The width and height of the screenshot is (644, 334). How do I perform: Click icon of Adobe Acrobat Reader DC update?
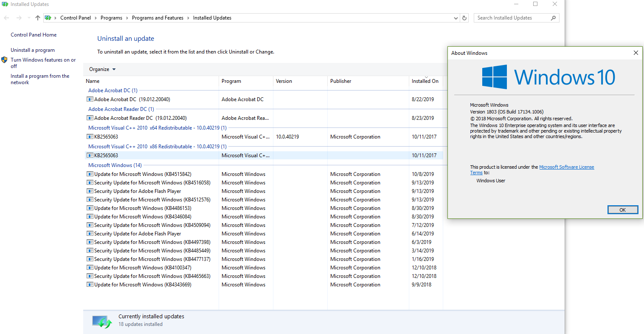90,118
